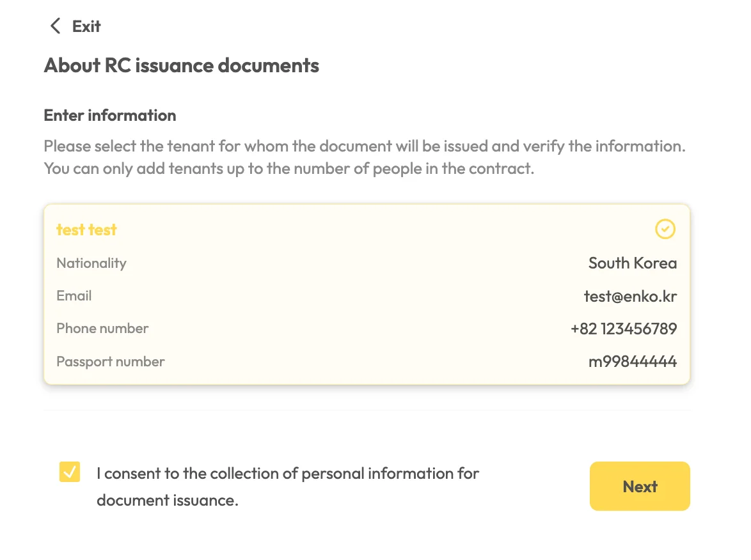Click the Passport number field label

click(111, 362)
